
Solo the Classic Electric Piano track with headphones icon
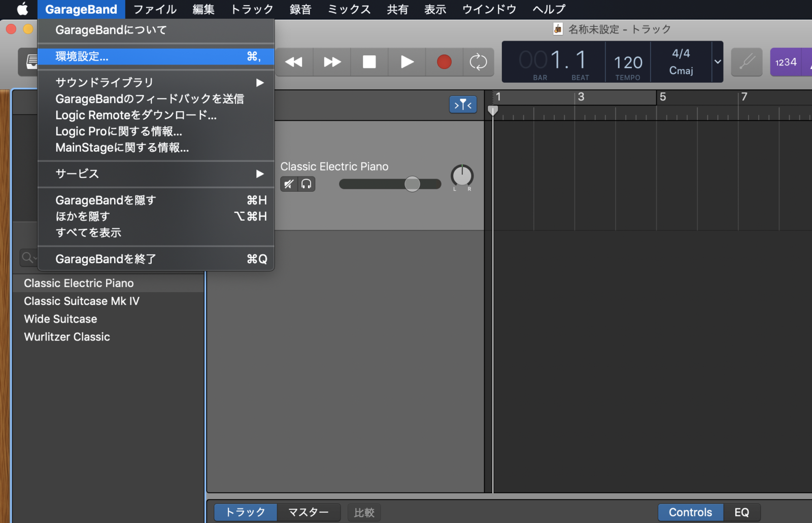pyautogui.click(x=306, y=184)
